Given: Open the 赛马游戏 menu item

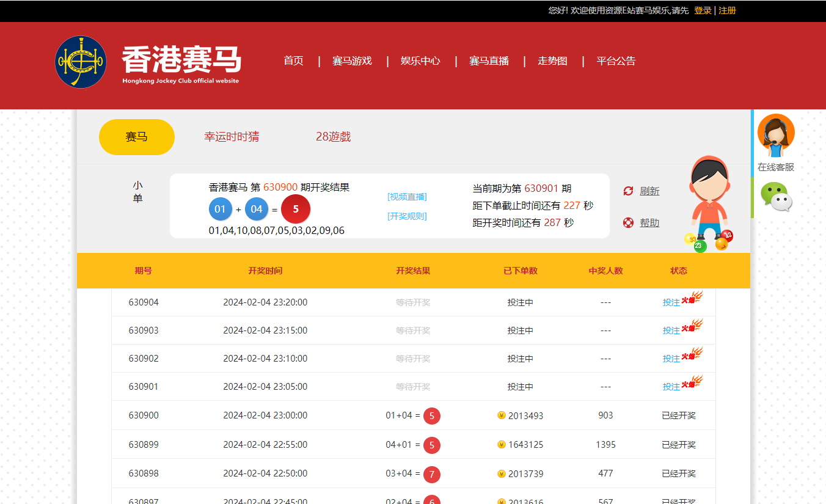Looking at the screenshot, I should pyautogui.click(x=352, y=60).
